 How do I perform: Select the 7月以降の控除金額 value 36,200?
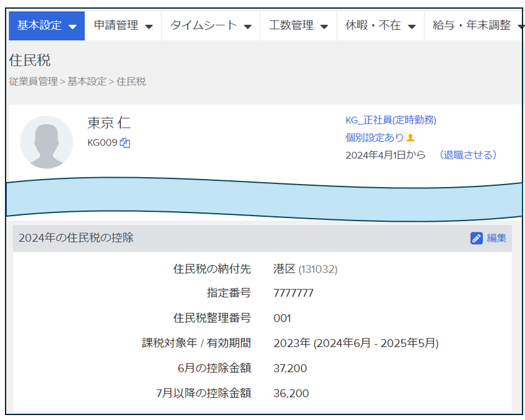[291, 393]
